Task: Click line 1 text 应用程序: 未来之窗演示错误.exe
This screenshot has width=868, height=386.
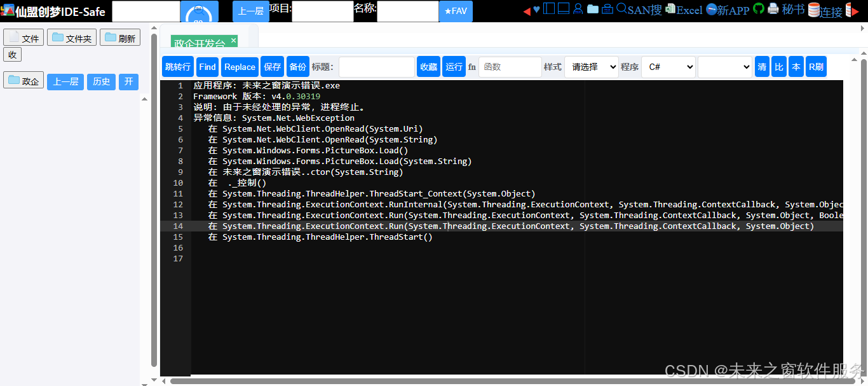Action: (266, 85)
